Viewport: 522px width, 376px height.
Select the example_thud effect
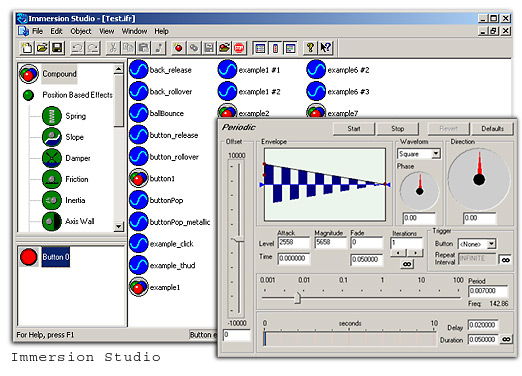[172, 265]
